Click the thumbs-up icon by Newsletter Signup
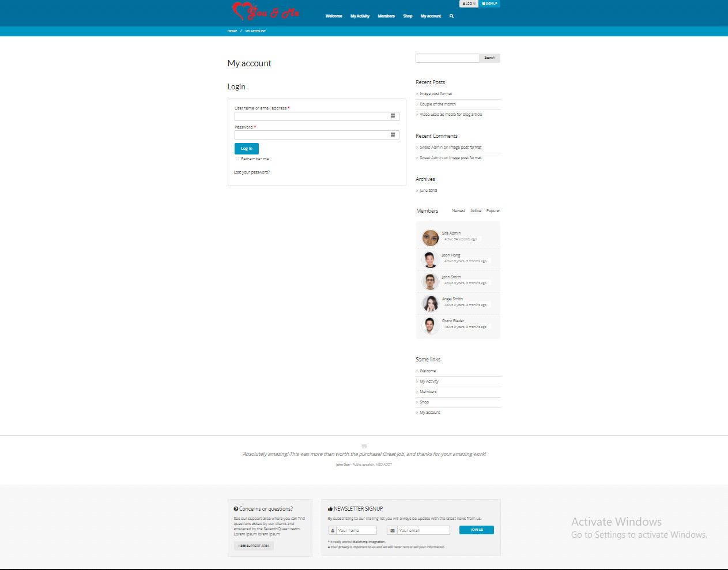The width and height of the screenshot is (728, 570). coord(330,509)
